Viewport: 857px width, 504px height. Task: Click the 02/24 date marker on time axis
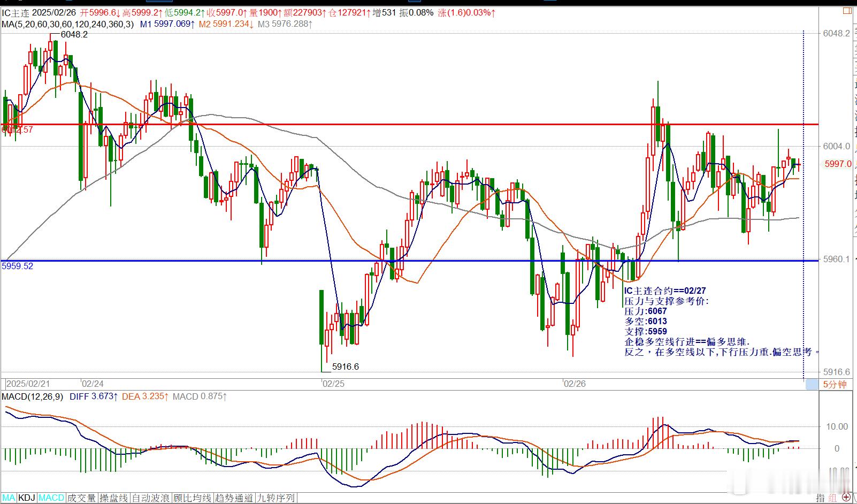93,384
